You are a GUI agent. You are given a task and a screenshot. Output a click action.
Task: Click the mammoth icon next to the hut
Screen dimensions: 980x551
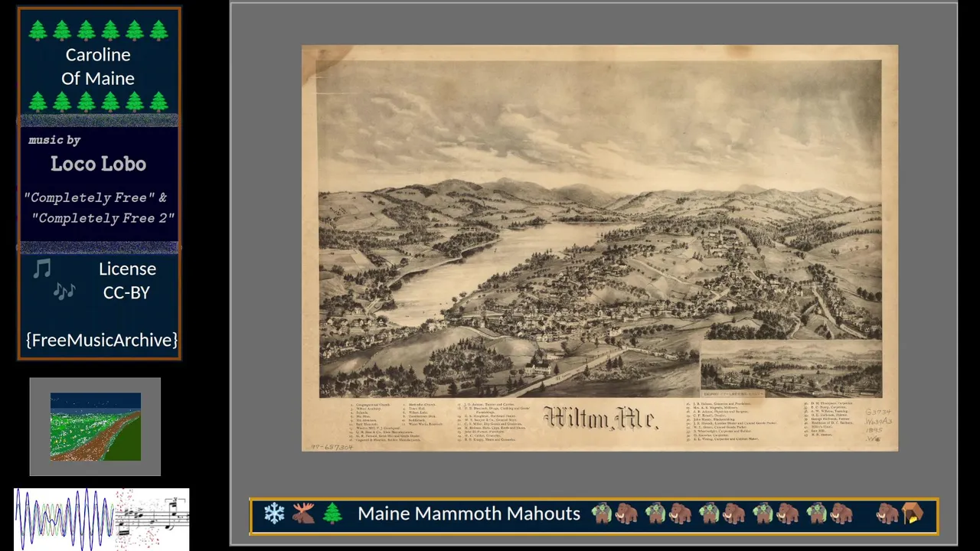(x=888, y=514)
